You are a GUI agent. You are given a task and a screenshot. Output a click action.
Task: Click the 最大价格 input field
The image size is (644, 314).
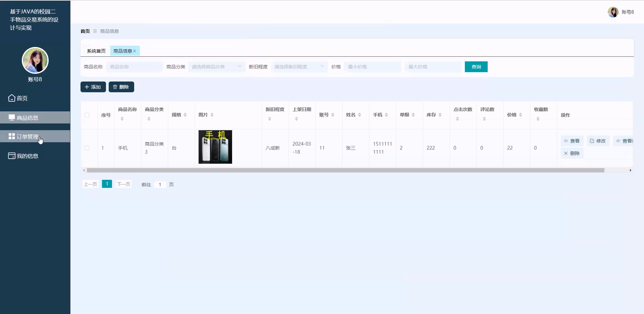(x=433, y=67)
